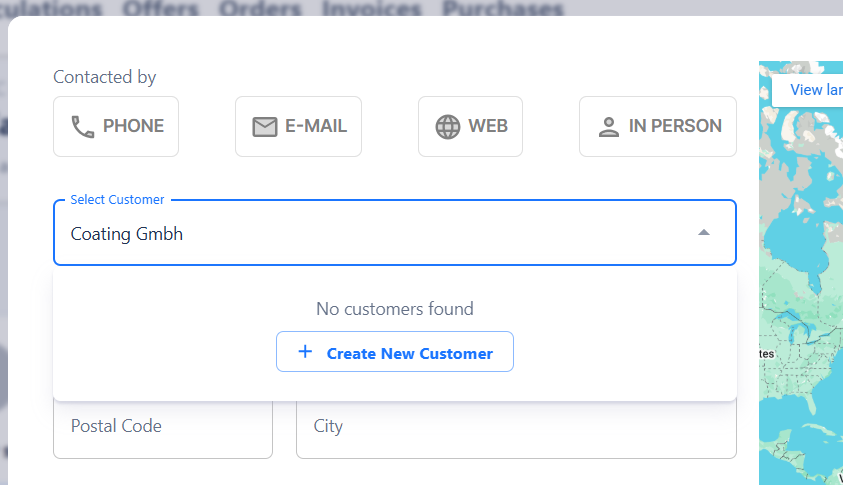Click the plus icon beside Create New Customer
843x485 pixels.
[305, 352]
